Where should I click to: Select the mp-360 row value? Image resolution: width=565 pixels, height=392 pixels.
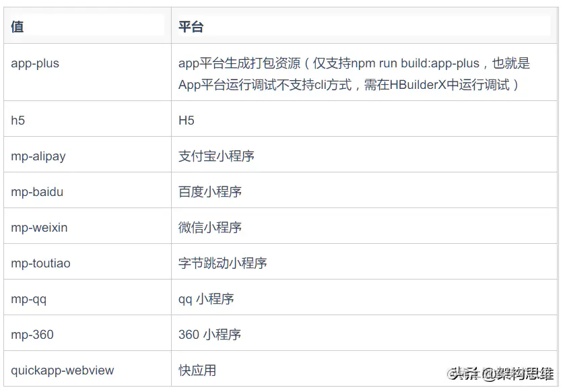(x=30, y=334)
